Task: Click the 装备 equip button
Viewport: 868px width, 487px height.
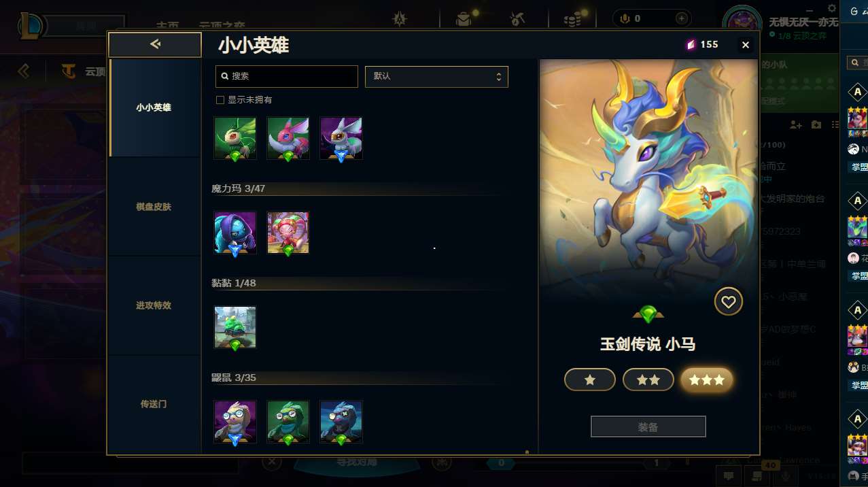Action: point(648,427)
